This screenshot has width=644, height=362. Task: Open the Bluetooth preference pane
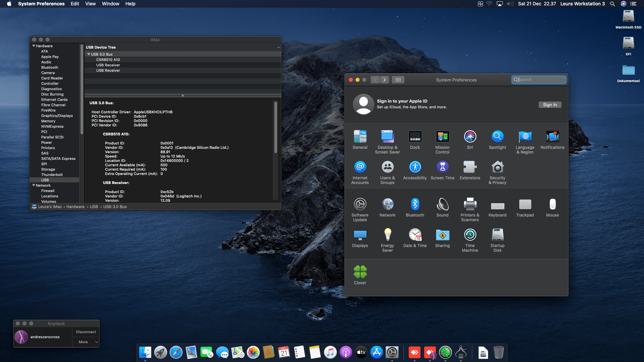pyautogui.click(x=415, y=204)
